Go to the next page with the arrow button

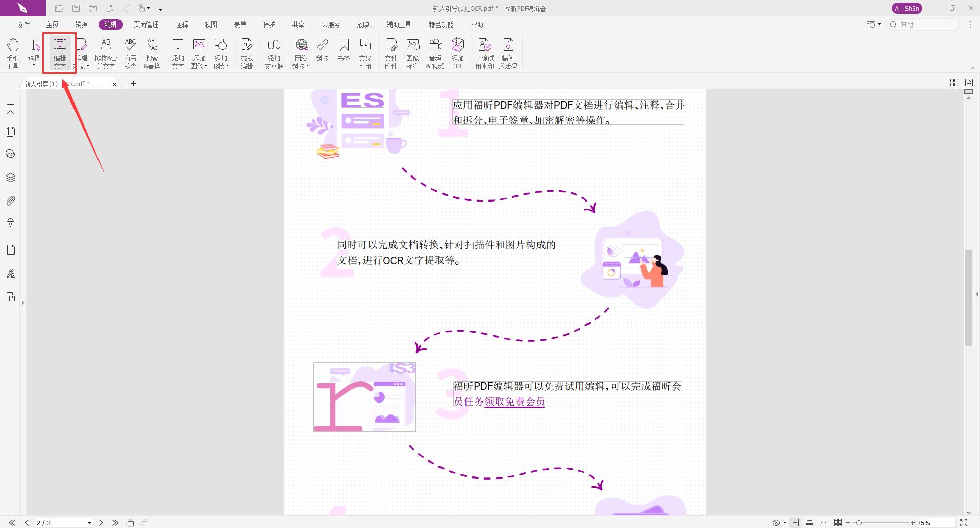tap(101, 522)
